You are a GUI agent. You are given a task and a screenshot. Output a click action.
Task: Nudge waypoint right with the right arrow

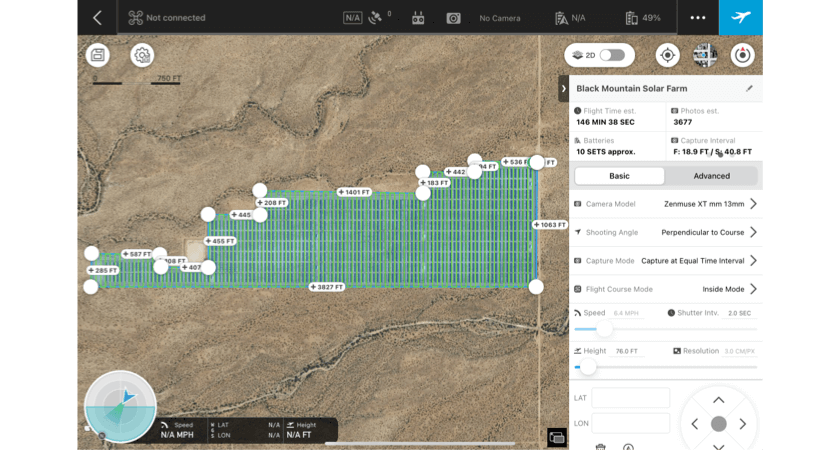(x=742, y=424)
